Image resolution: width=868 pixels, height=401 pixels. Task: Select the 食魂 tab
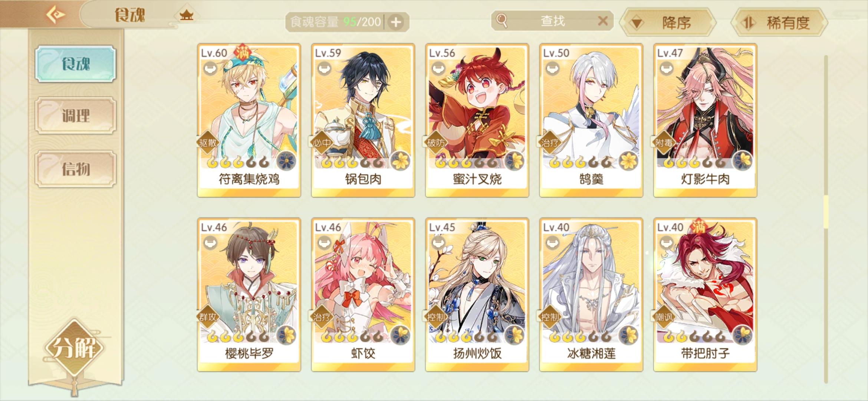click(76, 64)
